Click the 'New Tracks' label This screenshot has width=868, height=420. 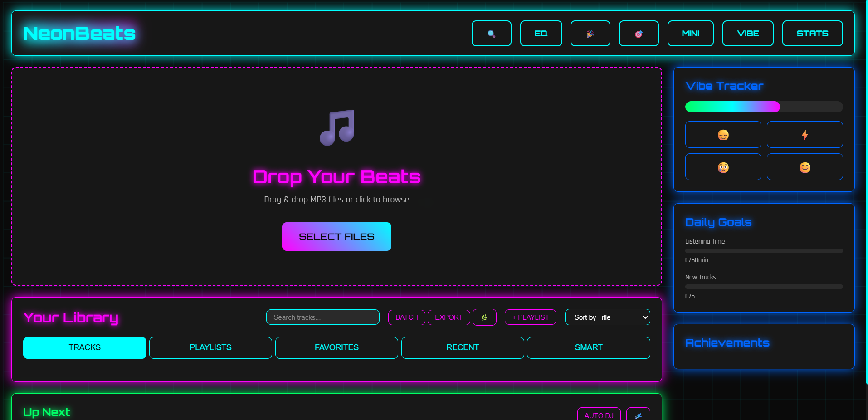700,277
